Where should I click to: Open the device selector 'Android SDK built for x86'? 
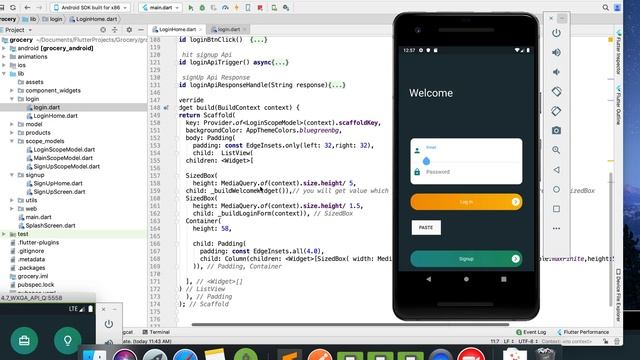(x=91, y=8)
